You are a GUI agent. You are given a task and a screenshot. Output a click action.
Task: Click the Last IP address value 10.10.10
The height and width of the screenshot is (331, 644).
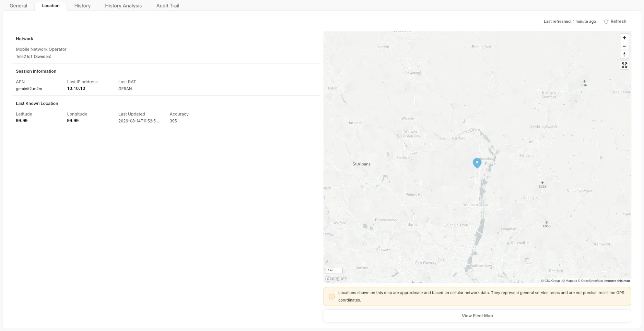click(76, 88)
